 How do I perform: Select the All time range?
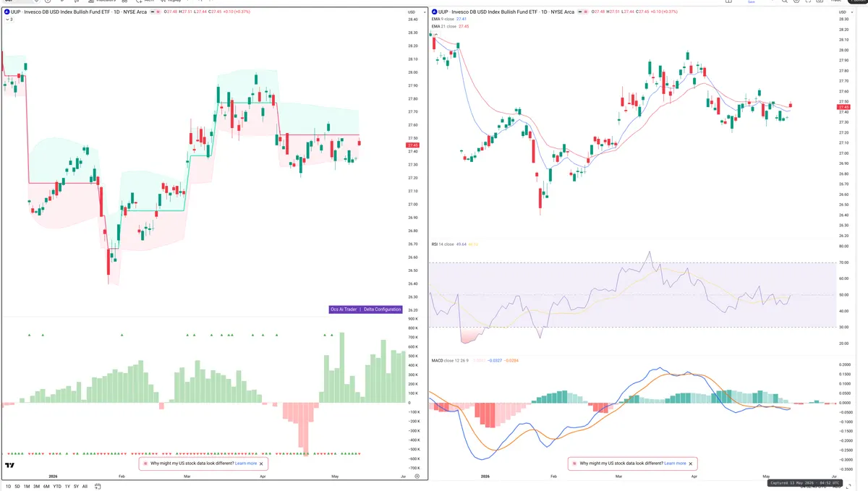(x=85, y=487)
